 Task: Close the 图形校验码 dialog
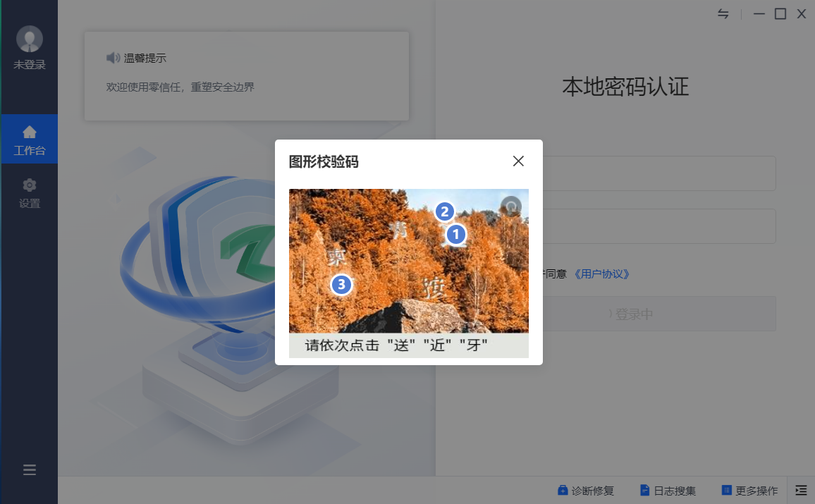pyautogui.click(x=518, y=161)
